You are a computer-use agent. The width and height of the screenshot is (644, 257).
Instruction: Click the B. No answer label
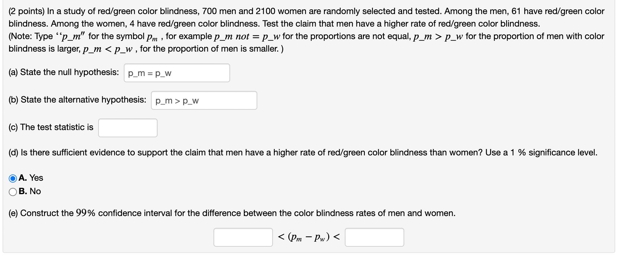(30, 191)
